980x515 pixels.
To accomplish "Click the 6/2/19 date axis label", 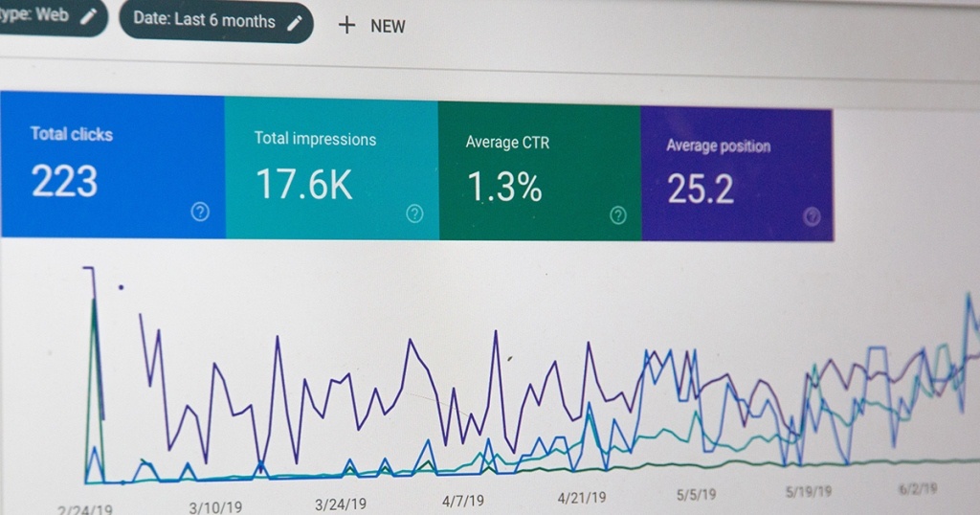I will pyautogui.click(x=917, y=489).
